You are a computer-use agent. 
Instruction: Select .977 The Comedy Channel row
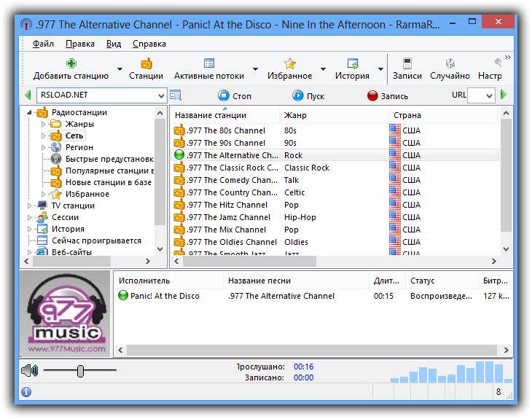[x=335, y=180]
